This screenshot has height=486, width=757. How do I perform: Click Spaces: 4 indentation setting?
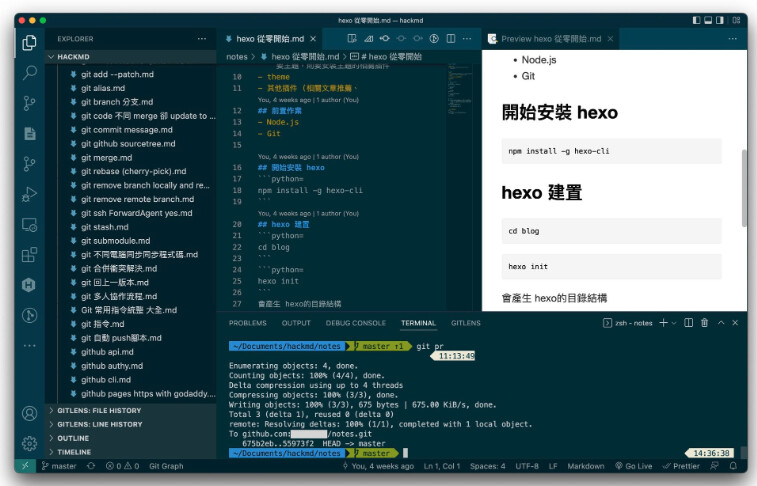coord(488,466)
